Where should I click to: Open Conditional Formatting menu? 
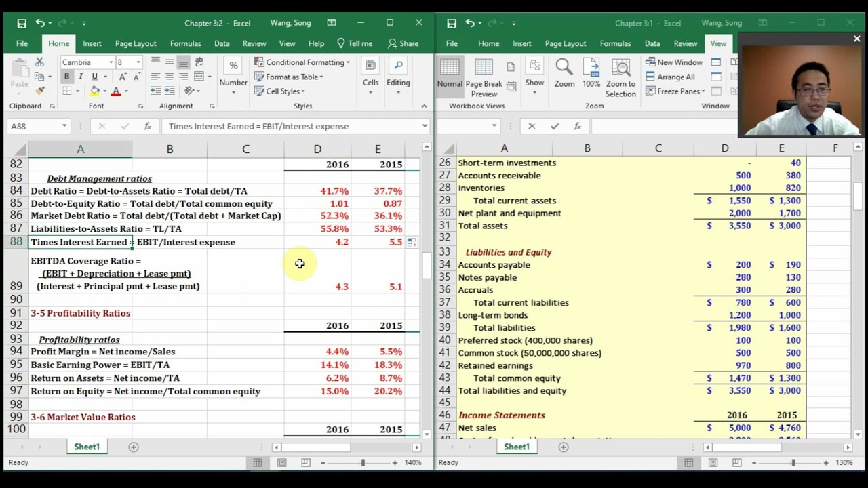pos(302,62)
